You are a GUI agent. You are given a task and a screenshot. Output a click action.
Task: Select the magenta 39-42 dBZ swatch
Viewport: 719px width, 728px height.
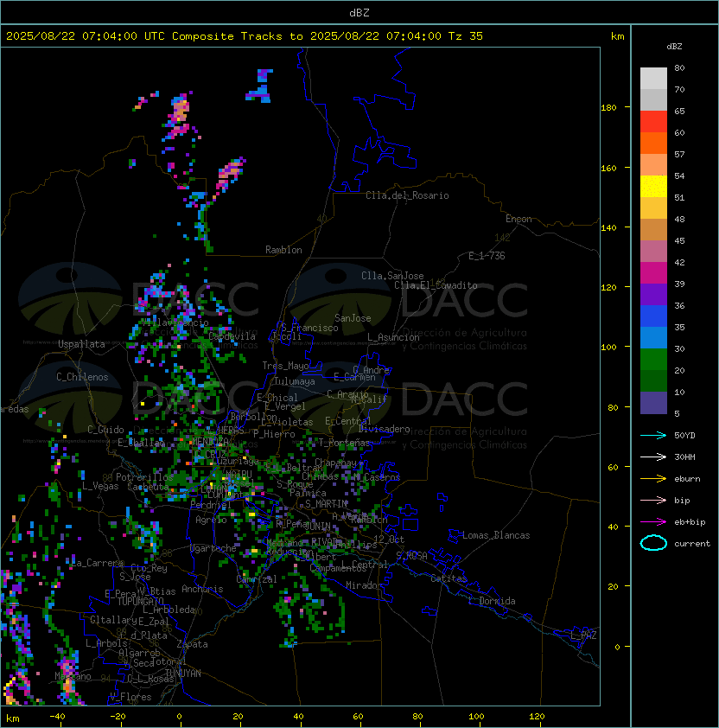[653, 272]
